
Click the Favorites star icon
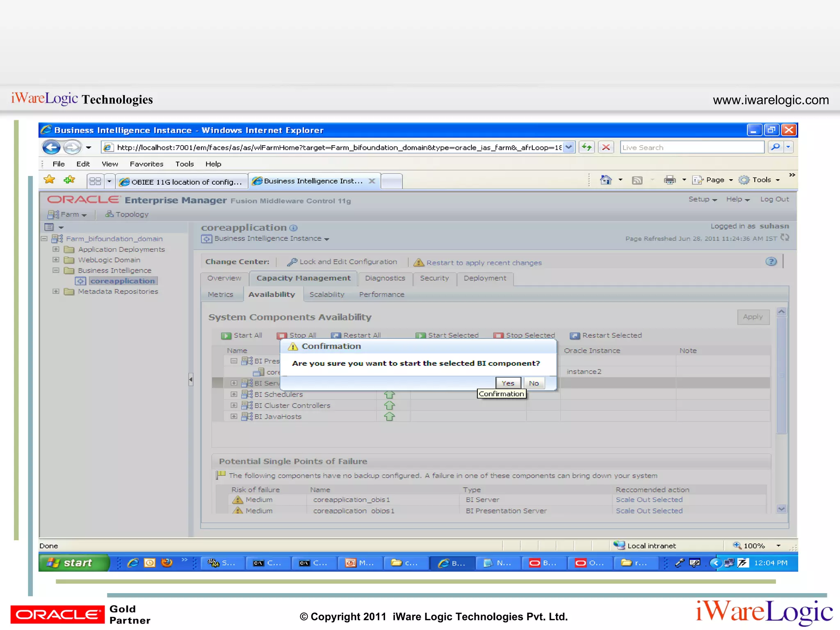(50, 180)
